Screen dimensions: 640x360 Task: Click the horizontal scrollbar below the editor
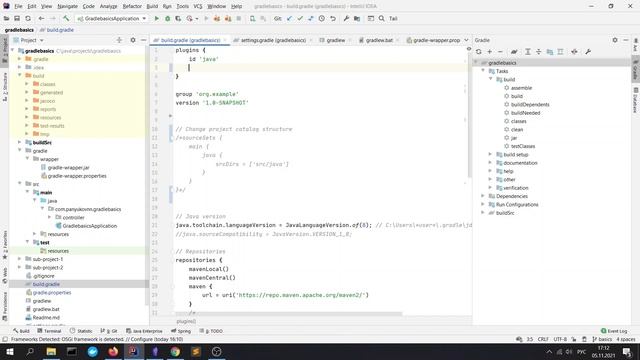[x=288, y=314]
